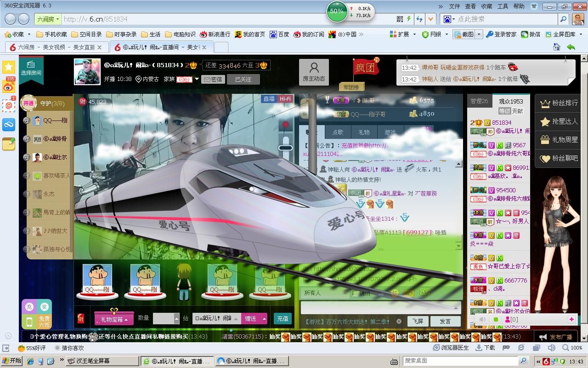The width and height of the screenshot is (588, 368).
Task: Click the 点此搜索 browser search box
Action: click(506, 19)
